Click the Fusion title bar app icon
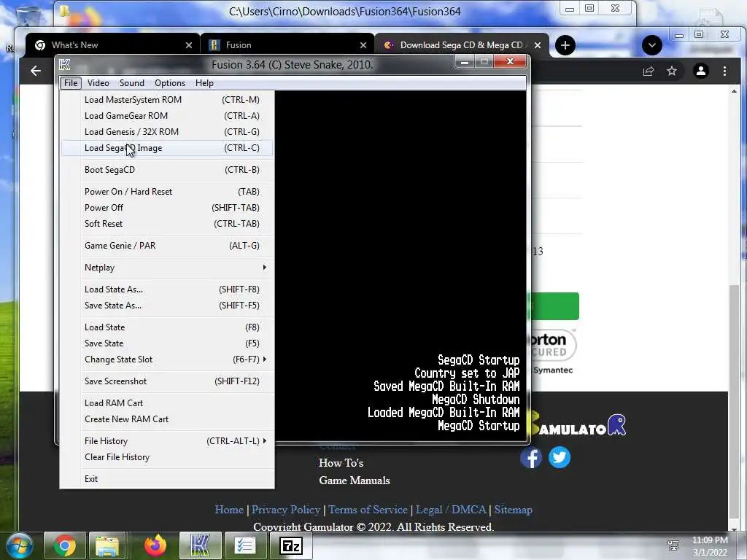 [x=65, y=65]
